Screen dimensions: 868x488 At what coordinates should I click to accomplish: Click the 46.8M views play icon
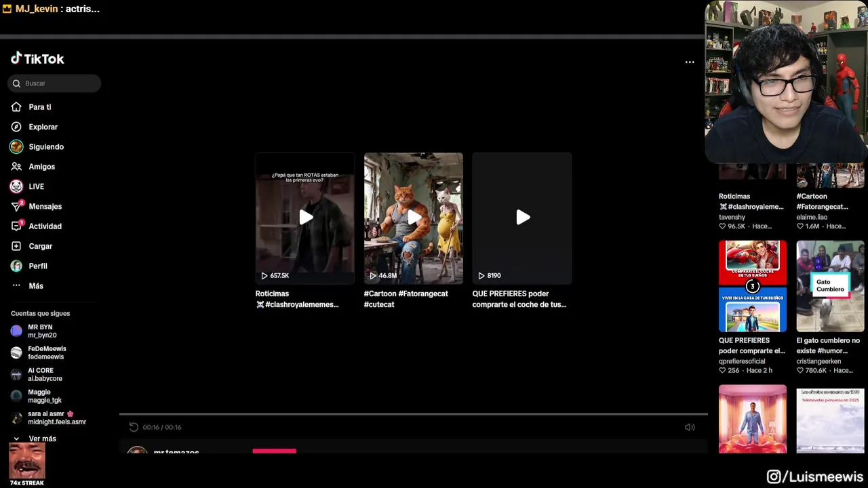[372, 276]
